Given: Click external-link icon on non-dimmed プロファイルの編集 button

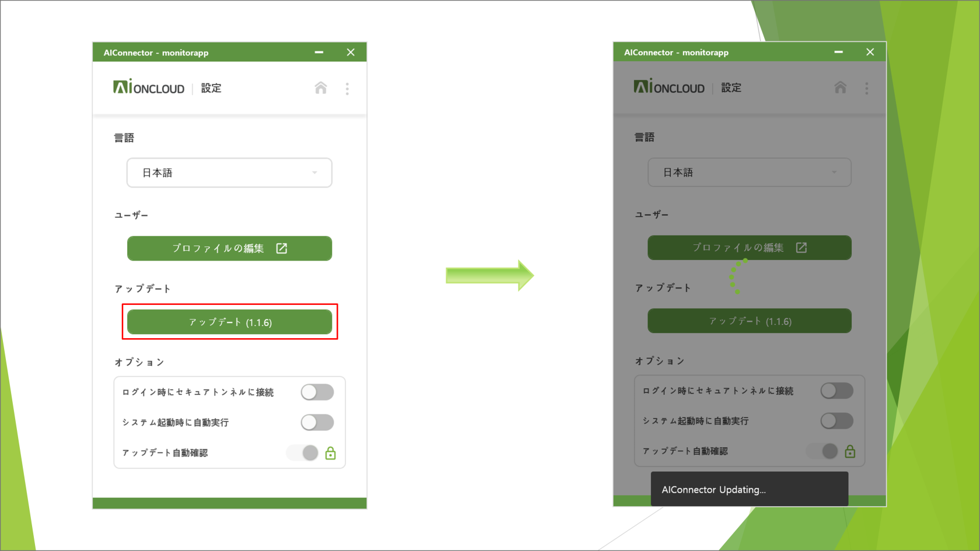Looking at the screenshot, I should pyautogui.click(x=282, y=248).
